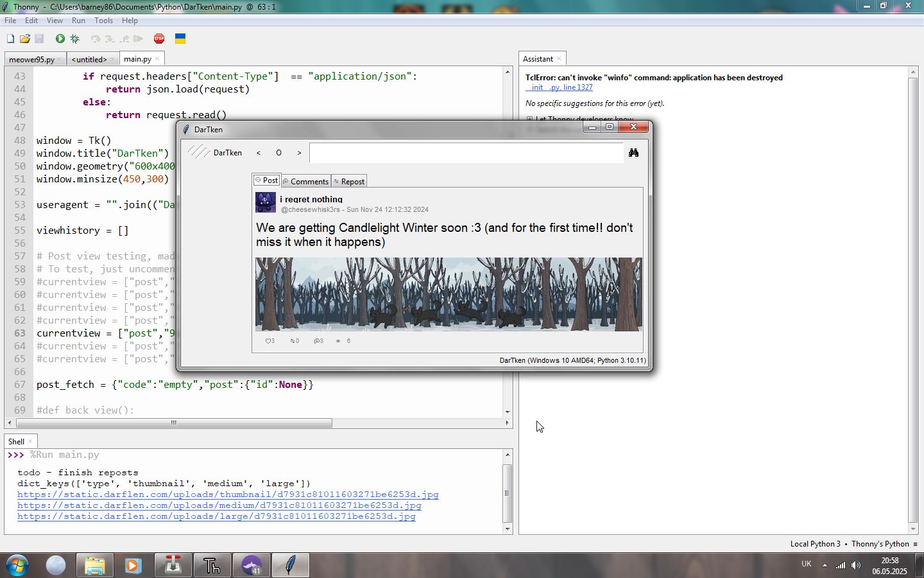The height and width of the screenshot is (578, 924).
Task: Open the View menu
Action: pos(55,21)
